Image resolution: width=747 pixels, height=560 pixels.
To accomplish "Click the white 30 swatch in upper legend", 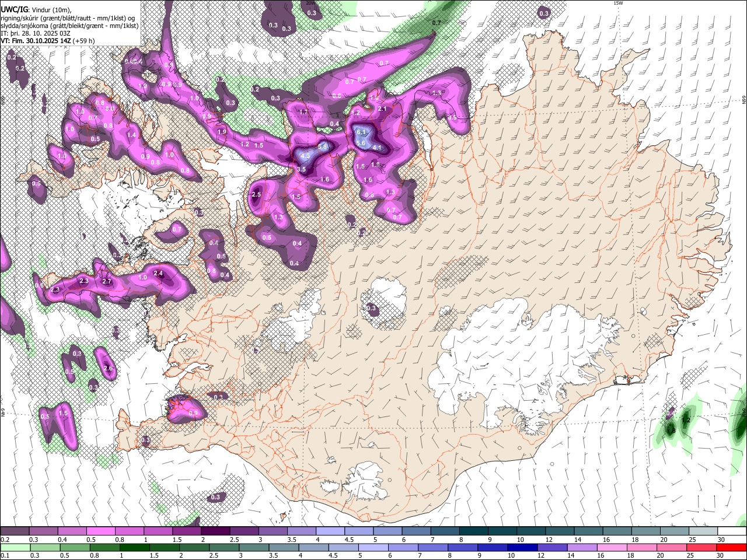I will tap(732, 531).
